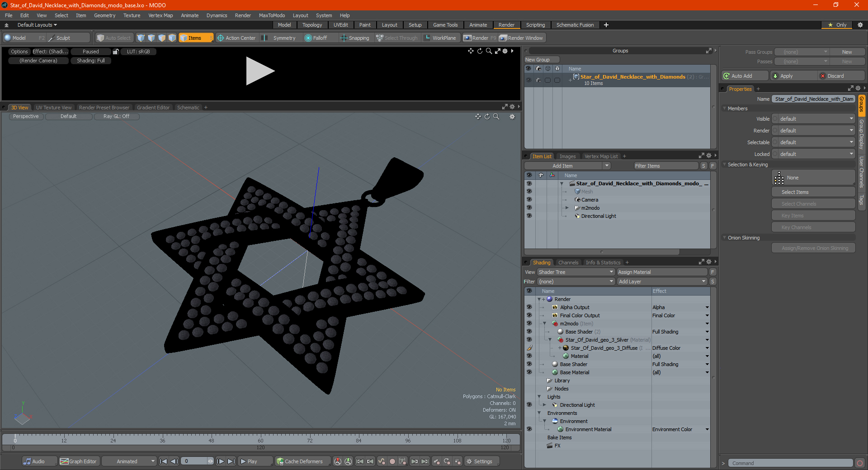
Task: Enable Action Center tool
Action: pos(236,38)
